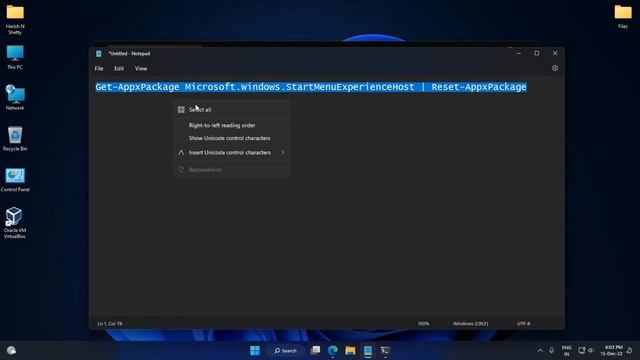This screenshot has width=640, height=360.
Task: Close the Notepad window
Action: (555, 53)
